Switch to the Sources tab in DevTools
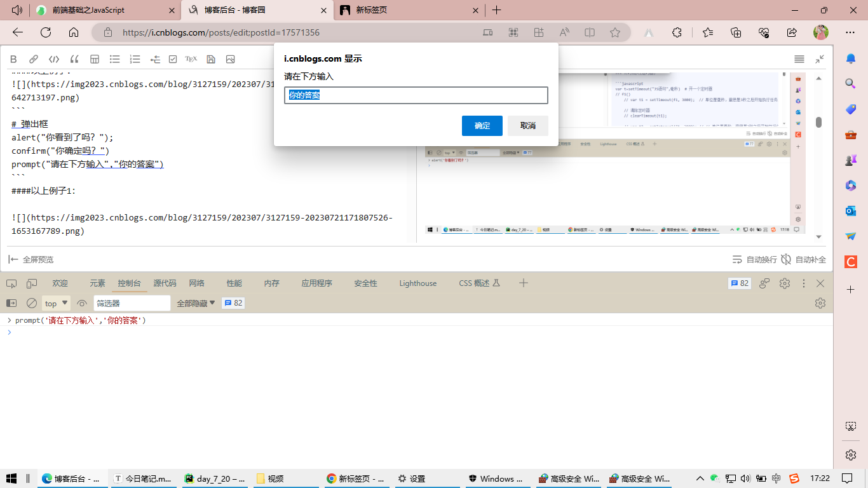868x488 pixels. pos(165,283)
